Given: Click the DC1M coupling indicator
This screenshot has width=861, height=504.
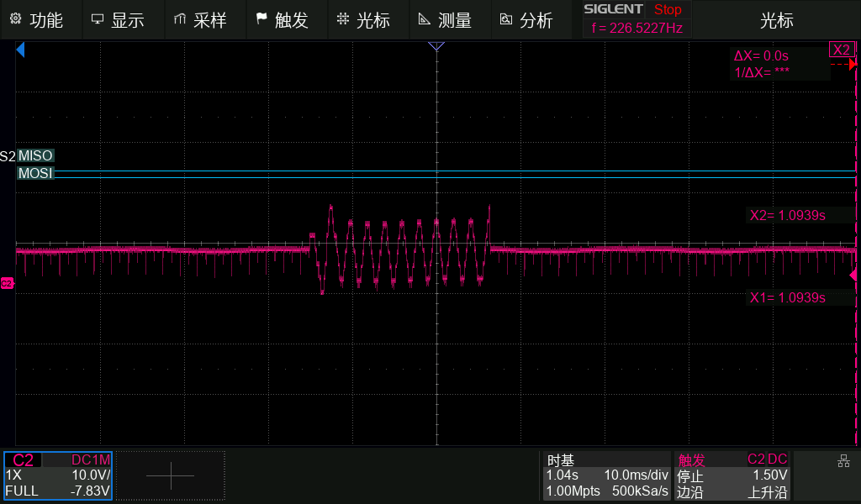Looking at the screenshot, I should pos(91,460).
